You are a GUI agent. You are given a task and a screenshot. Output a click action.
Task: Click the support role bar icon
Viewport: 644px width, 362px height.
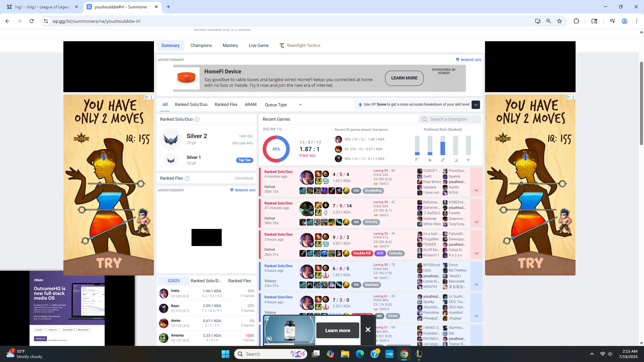click(x=468, y=160)
